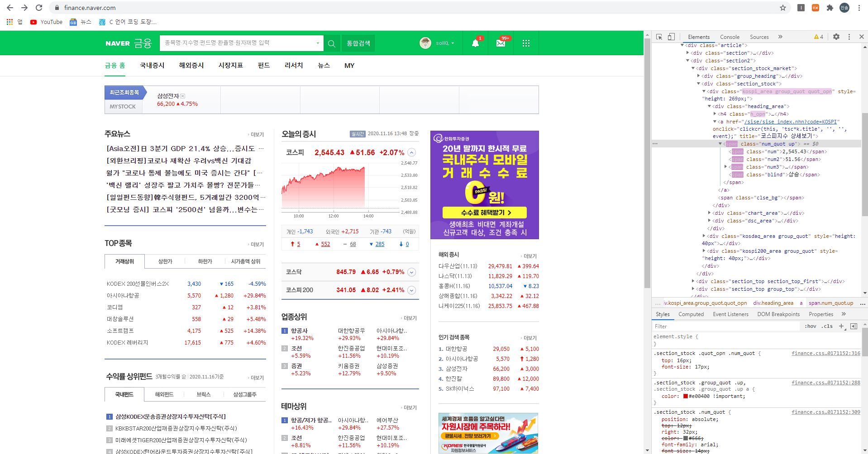Expand the kosdaq_area div node
Image resolution: width=868 pixels, height=454 pixels.
click(704, 236)
